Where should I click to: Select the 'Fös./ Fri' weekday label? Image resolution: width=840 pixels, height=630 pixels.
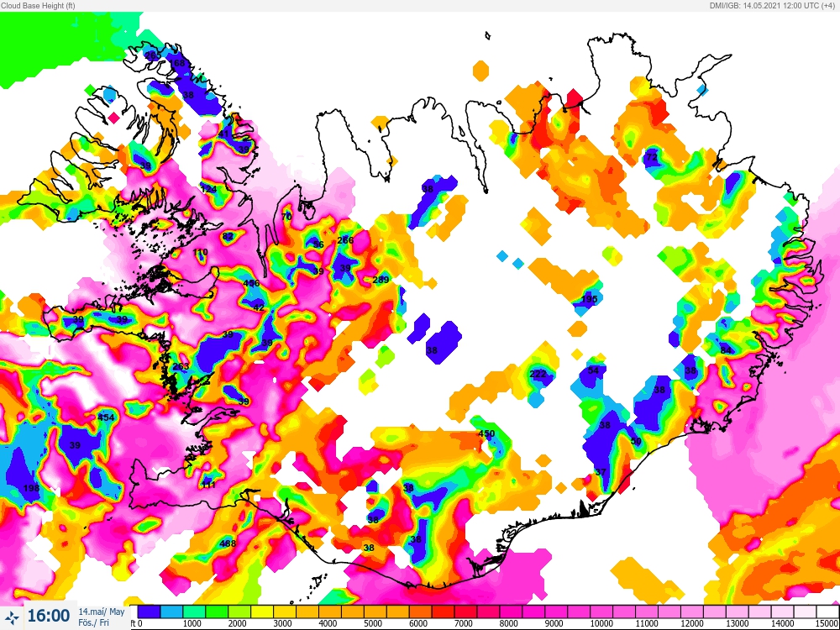pyautogui.click(x=94, y=623)
